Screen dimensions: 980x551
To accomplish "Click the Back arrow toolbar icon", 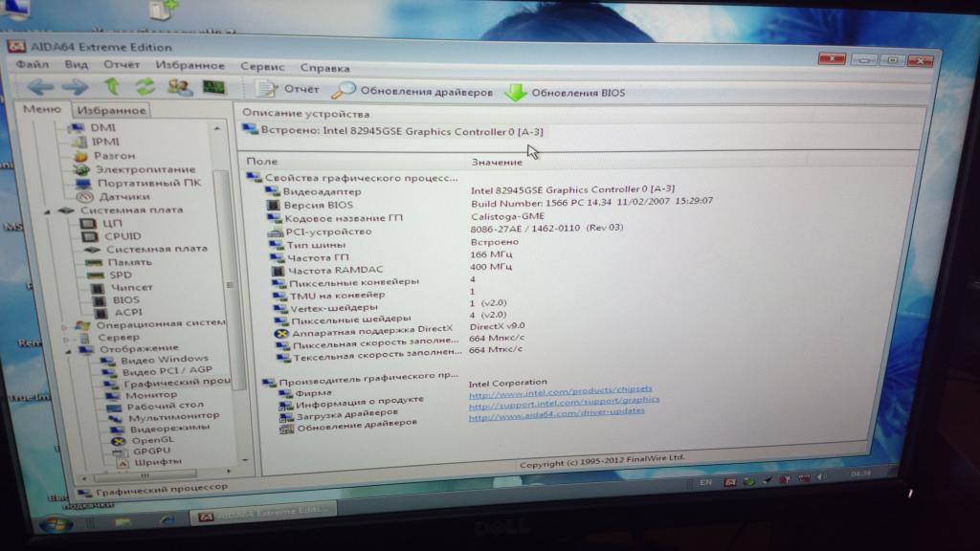I will (x=39, y=87).
